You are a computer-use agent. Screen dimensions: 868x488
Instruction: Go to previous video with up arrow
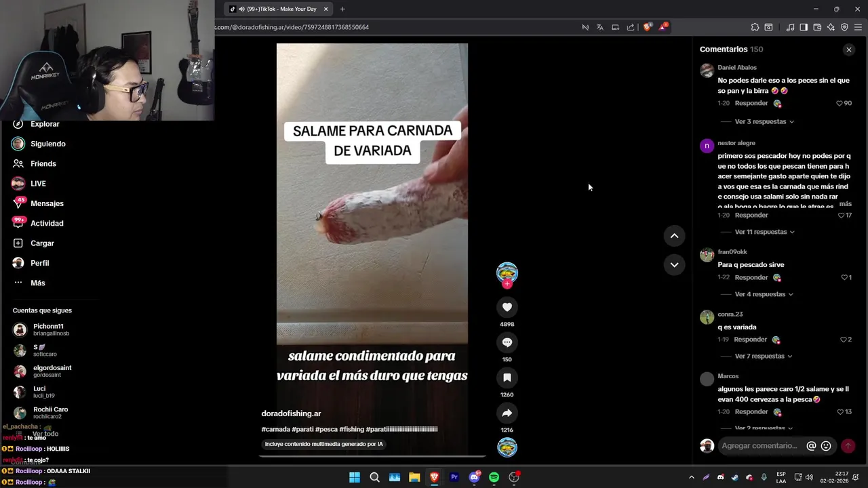[674, 236]
